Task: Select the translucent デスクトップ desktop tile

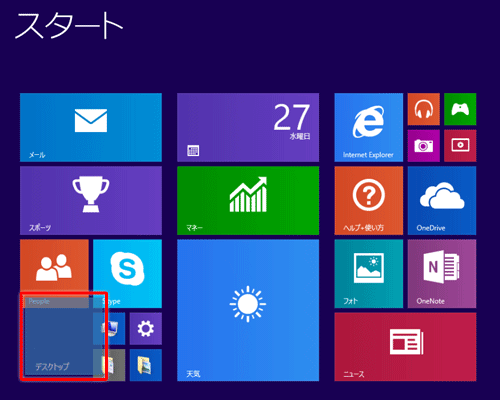Action: (x=64, y=336)
